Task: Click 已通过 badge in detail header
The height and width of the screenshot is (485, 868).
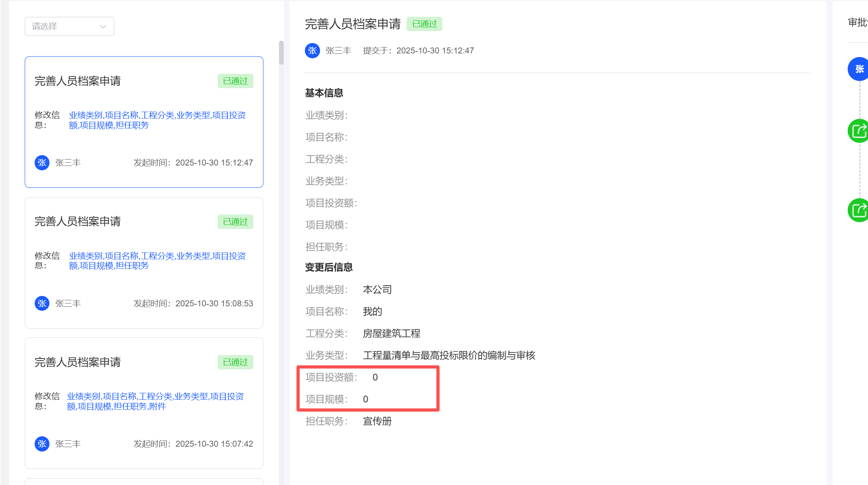Action: (424, 24)
